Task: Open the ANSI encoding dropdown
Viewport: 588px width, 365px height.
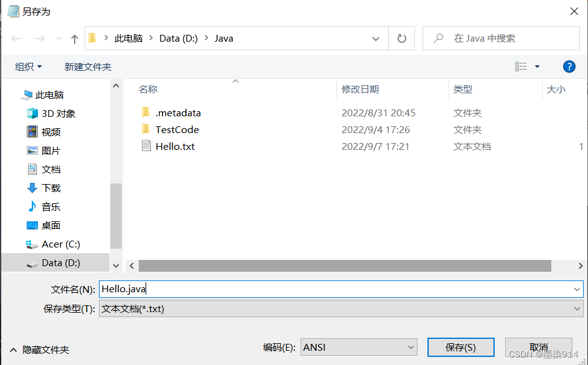Action: point(358,347)
